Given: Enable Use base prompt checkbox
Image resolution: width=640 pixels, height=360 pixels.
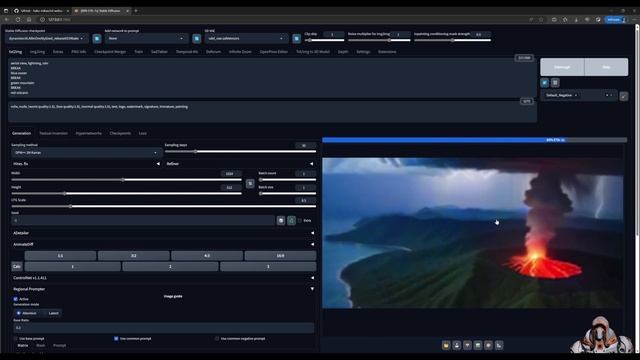Looking at the screenshot, I should pyautogui.click(x=16, y=339).
